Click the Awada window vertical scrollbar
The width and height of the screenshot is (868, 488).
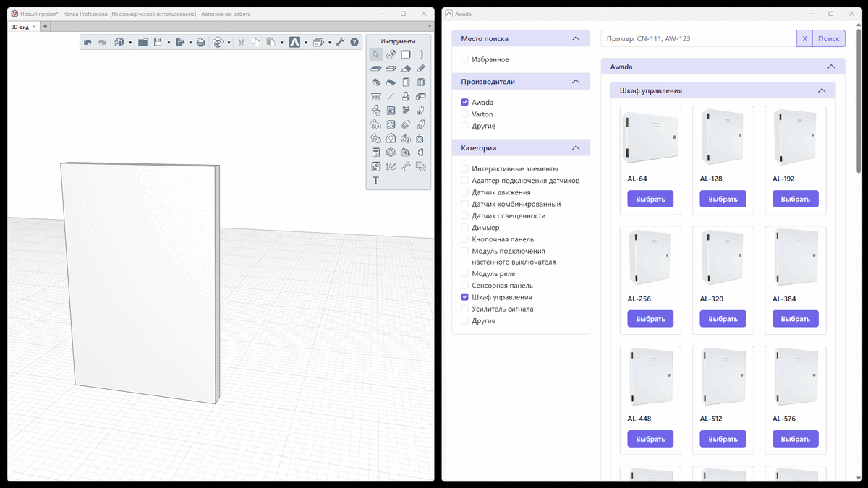tap(859, 101)
